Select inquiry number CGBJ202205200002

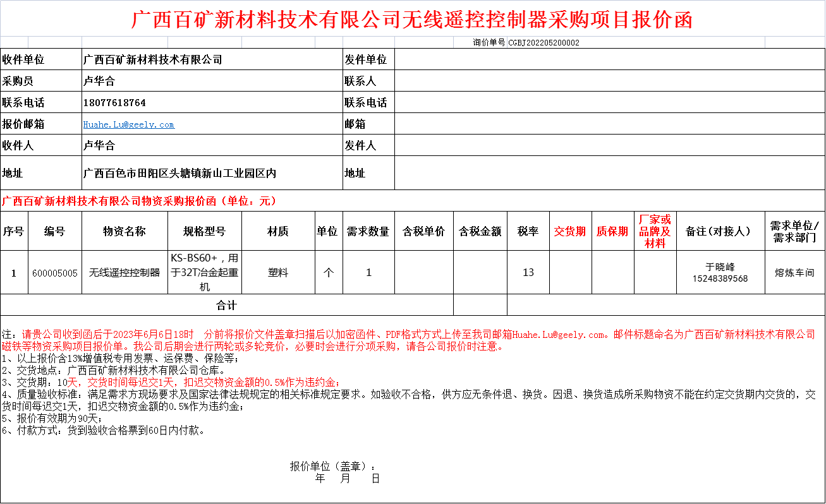pyautogui.click(x=544, y=43)
